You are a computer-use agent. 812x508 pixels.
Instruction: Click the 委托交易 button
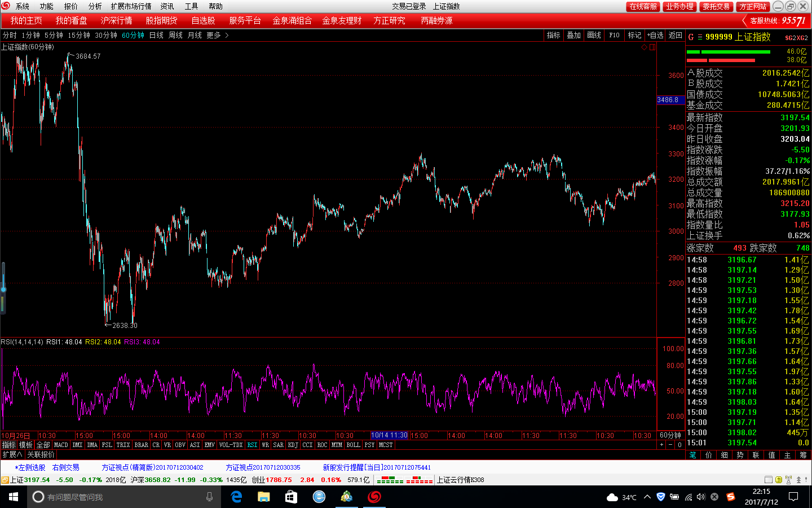716,6
